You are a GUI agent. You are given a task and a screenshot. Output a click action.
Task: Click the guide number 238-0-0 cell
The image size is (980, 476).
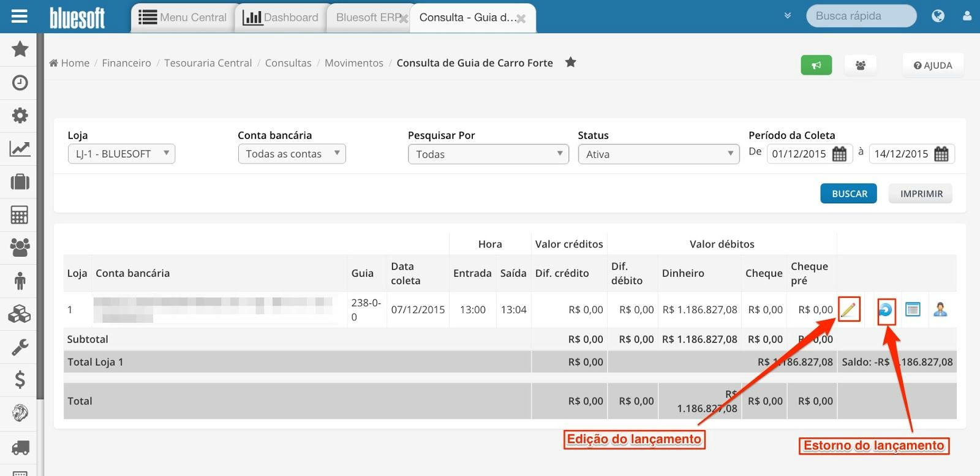coord(366,309)
